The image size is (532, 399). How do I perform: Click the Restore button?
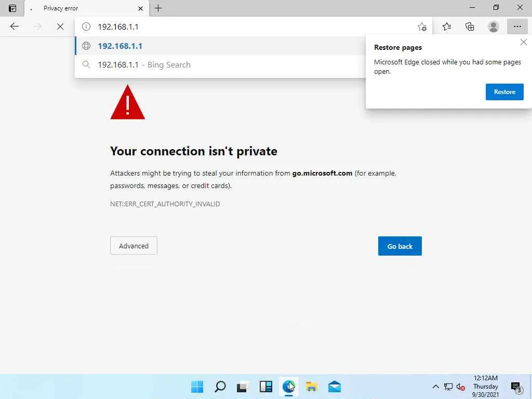504,92
